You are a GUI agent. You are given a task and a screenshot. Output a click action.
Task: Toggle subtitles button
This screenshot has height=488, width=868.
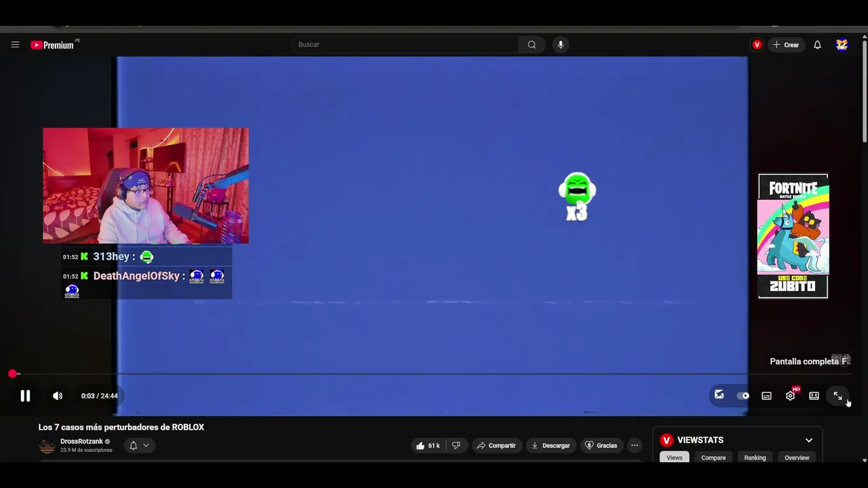[x=766, y=396]
